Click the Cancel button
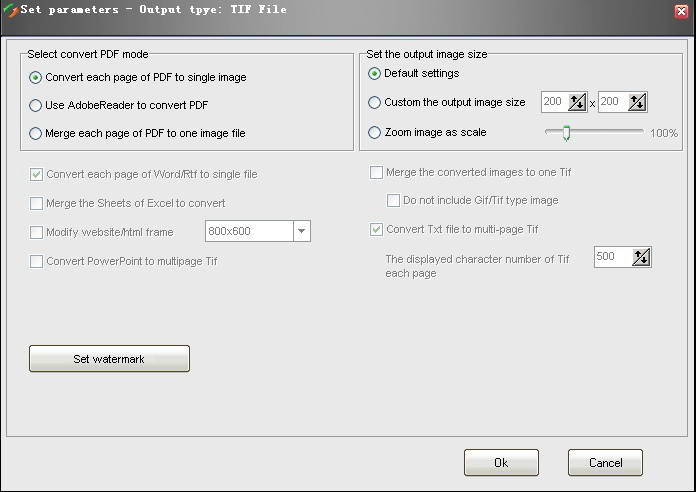696x492 pixels. [x=605, y=463]
